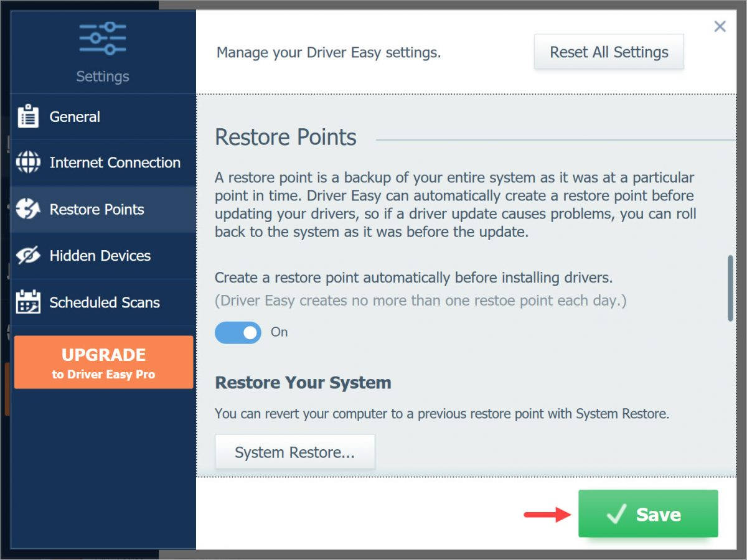Click the Scheduled Scans calendar icon
The height and width of the screenshot is (560, 747).
(28, 302)
